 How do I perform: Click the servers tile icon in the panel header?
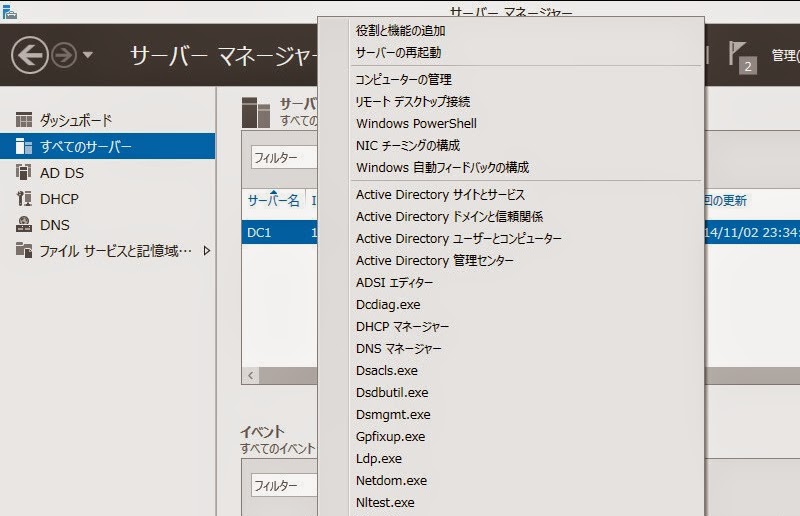click(x=256, y=112)
